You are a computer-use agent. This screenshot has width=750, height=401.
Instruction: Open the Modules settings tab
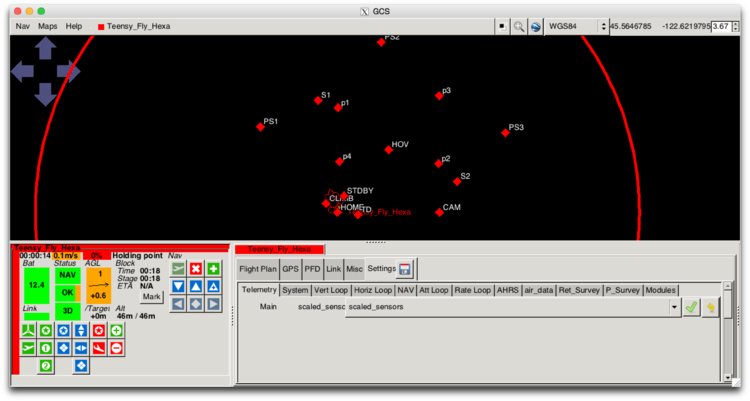coord(661,290)
